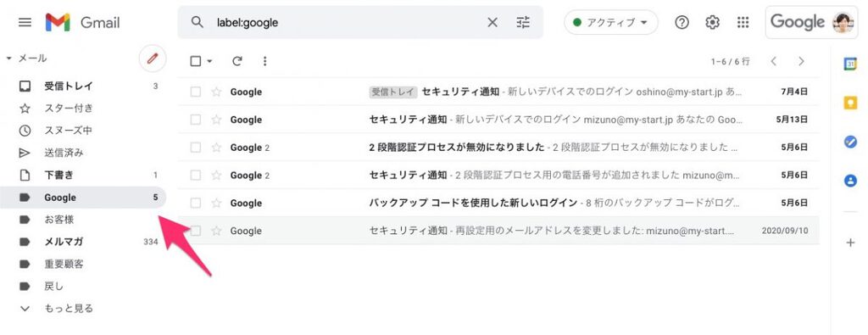Screen dimensions: 868x335
Task: Star the 電話番号が追加されました email
Action: tap(216, 175)
